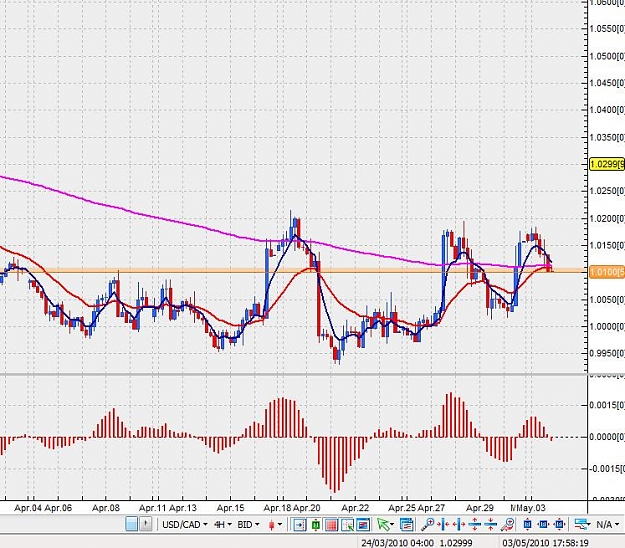The height and width of the screenshot is (548, 625).
Task: Click the zoom-in magnifier icon
Action: click(x=428, y=524)
